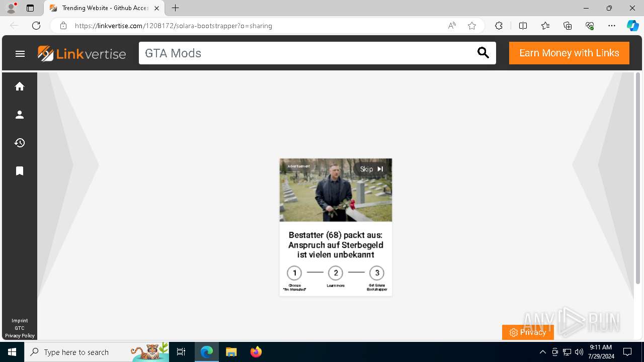644x362 pixels.
Task: Open the profile sidebar icon
Action: tap(20, 115)
